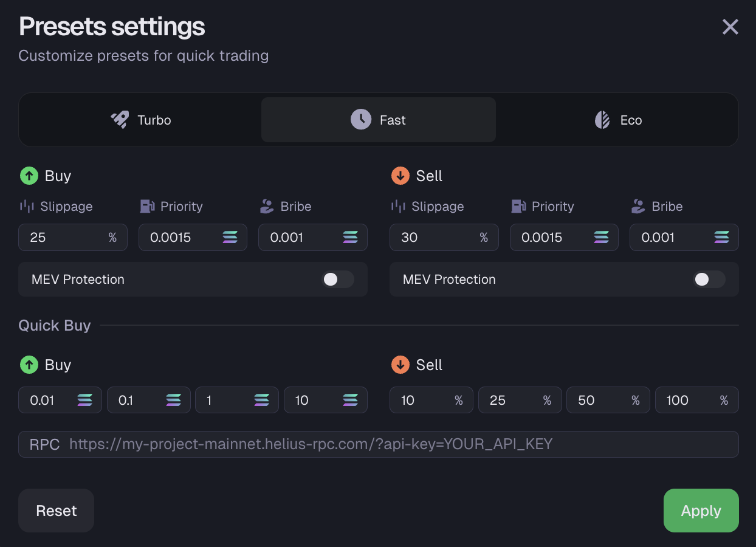Enable MEV Protection for Sell
This screenshot has height=547, width=756.
point(709,280)
